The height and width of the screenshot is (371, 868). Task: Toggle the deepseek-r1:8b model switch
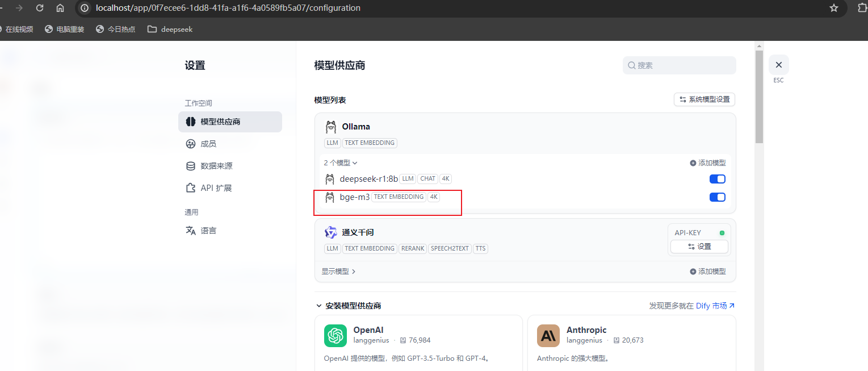(718, 179)
